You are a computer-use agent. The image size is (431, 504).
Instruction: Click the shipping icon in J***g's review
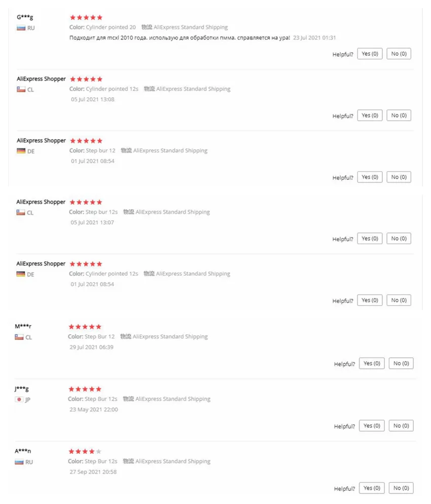pyautogui.click(x=128, y=399)
